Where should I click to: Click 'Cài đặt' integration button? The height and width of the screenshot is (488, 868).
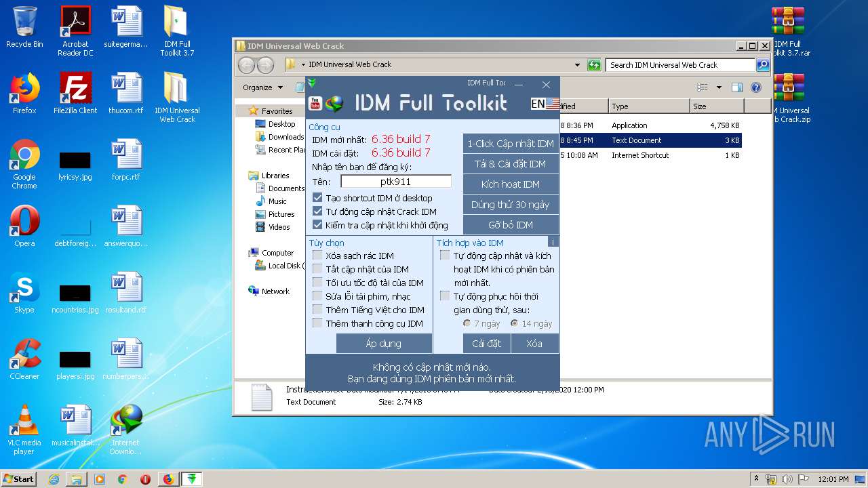(487, 344)
